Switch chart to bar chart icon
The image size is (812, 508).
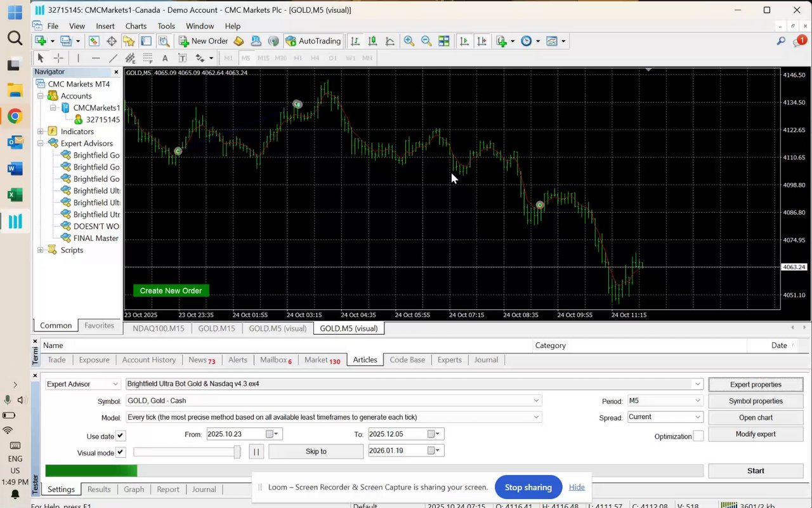tap(355, 41)
